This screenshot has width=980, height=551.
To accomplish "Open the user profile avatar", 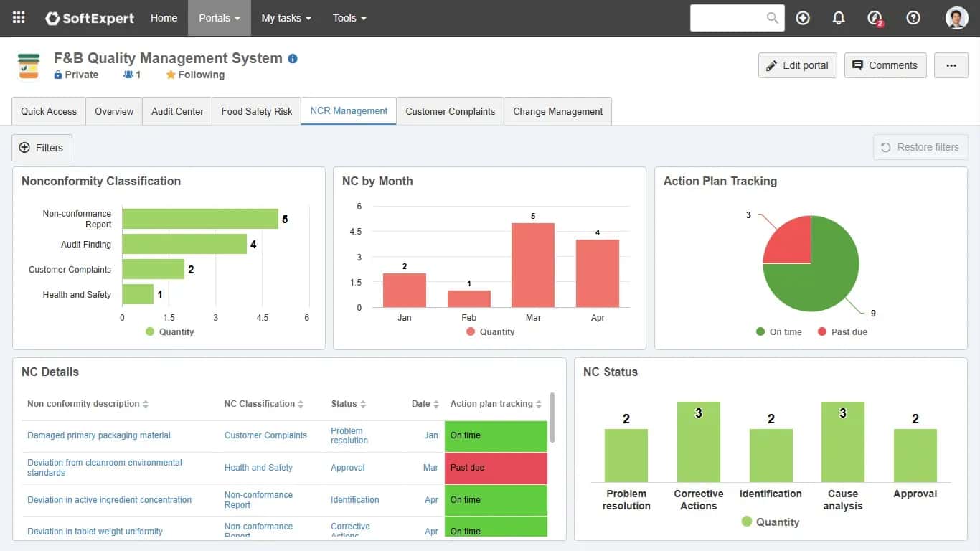I will pyautogui.click(x=957, y=18).
